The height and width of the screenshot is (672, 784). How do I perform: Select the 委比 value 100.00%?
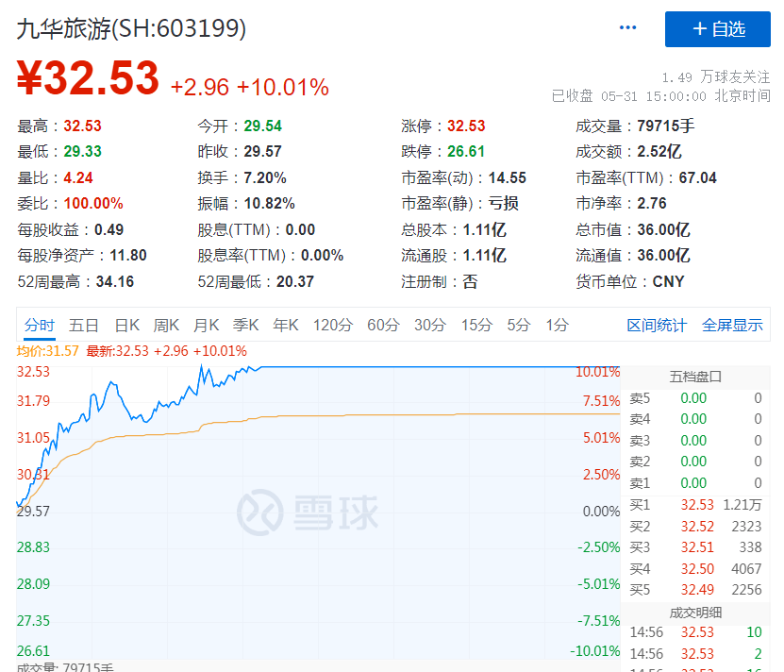click(x=93, y=203)
